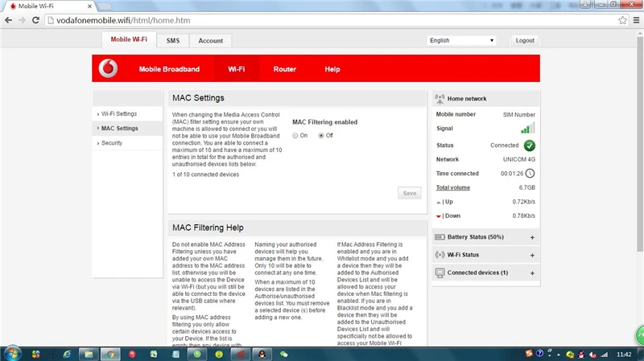644x361 pixels.
Task: Click the muted volume tray icon
Action: click(x=592, y=355)
